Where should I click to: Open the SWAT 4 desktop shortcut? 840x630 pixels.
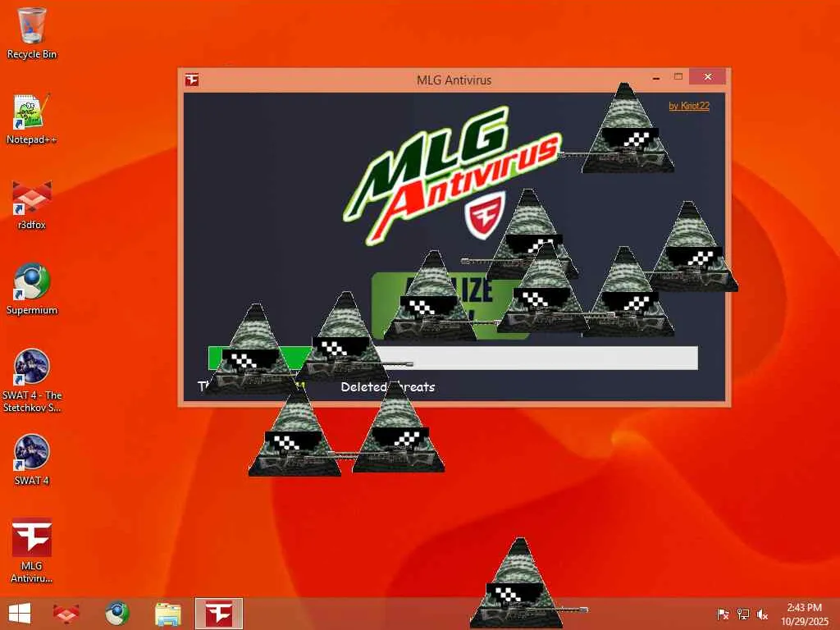coord(32,459)
